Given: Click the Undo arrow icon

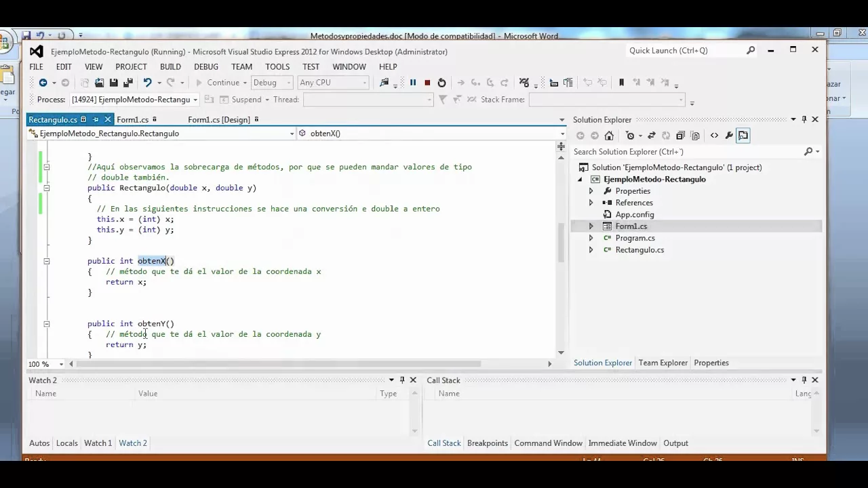Looking at the screenshot, I should point(147,83).
